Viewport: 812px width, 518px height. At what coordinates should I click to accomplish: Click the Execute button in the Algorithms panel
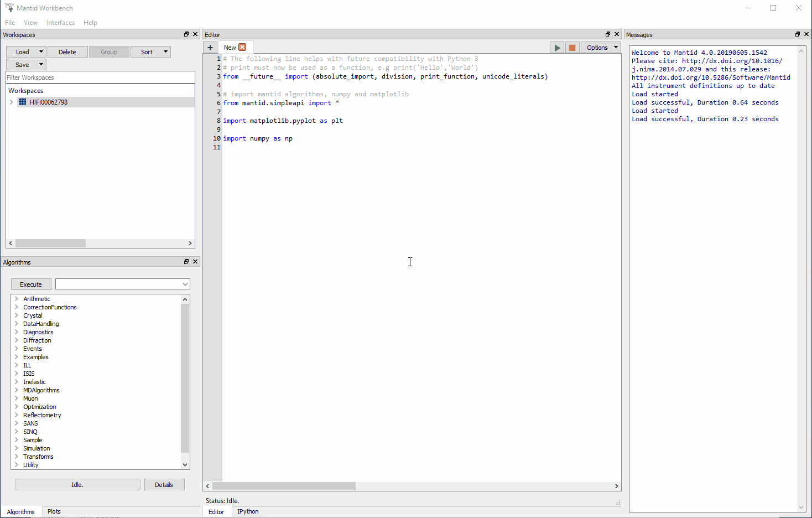pyautogui.click(x=31, y=284)
